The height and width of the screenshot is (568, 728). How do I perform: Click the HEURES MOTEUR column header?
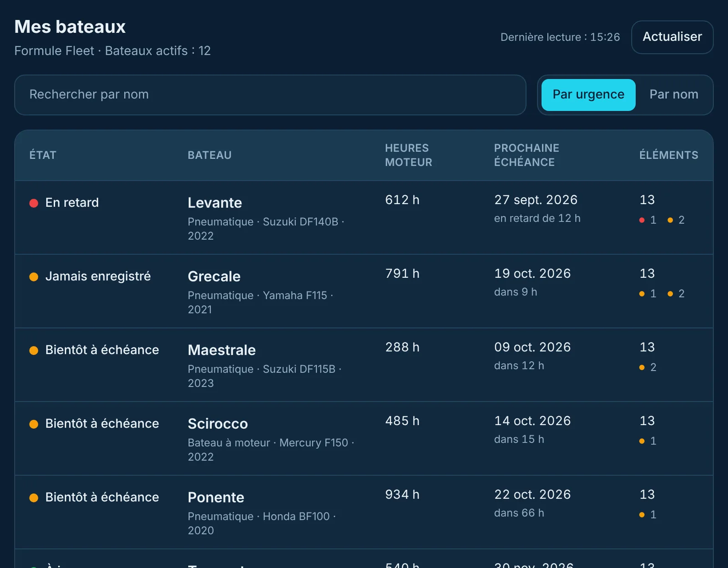click(x=409, y=155)
